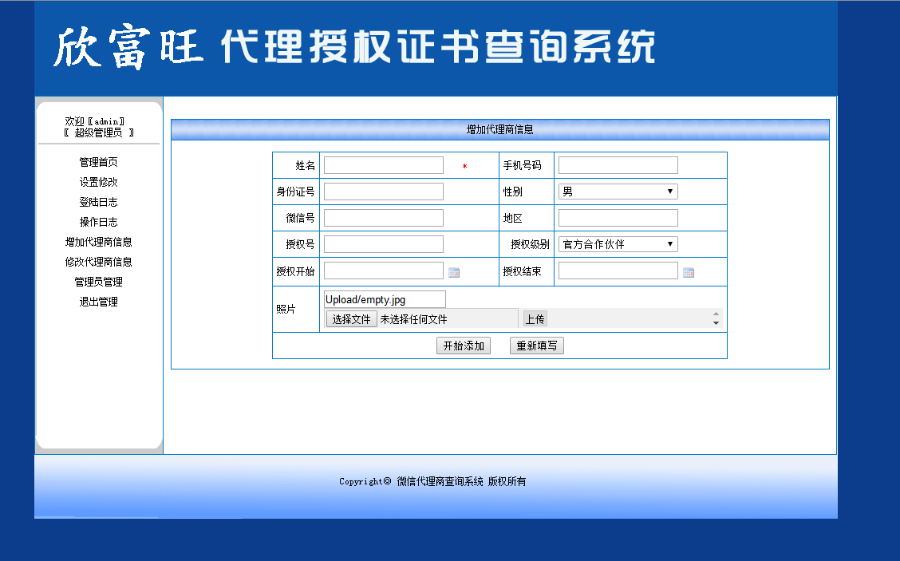Click the upload frame scroll down arrow
Screen dimensions: 900x561
716,323
